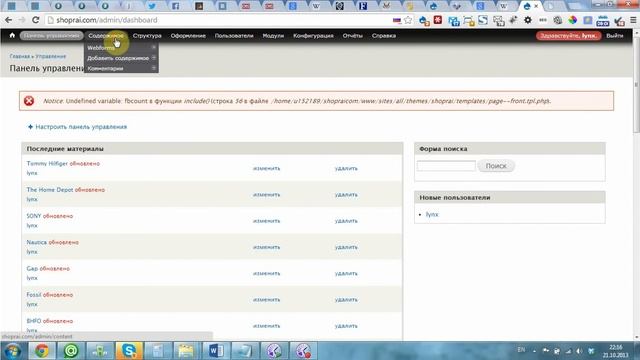This screenshot has height=360, width=640.
Task: Click удалить for Tommy Hilfiger
Action: [346, 168]
